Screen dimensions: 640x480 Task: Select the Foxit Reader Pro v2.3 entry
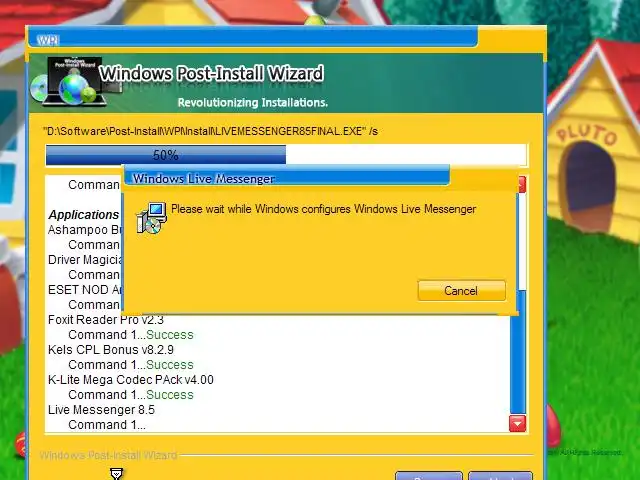106,320
